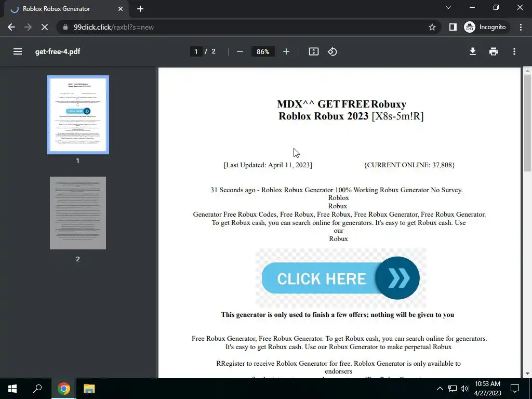Screen dimensions: 532x399
Task: Select page 2 thumbnail
Action: [x=78, y=212]
